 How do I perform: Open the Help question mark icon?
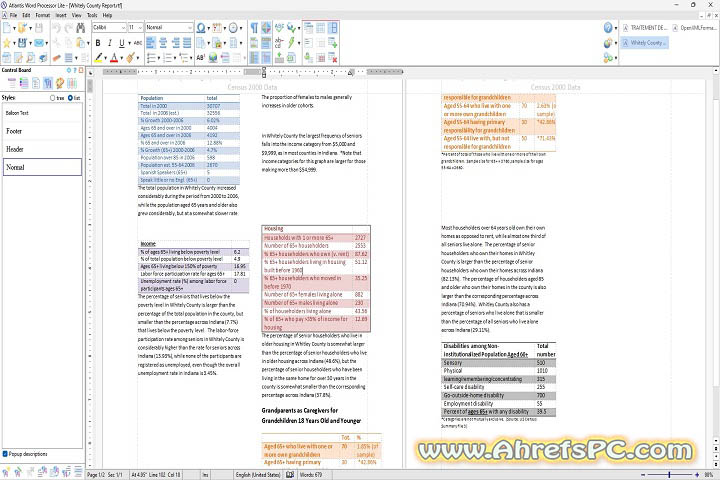(x=608, y=28)
